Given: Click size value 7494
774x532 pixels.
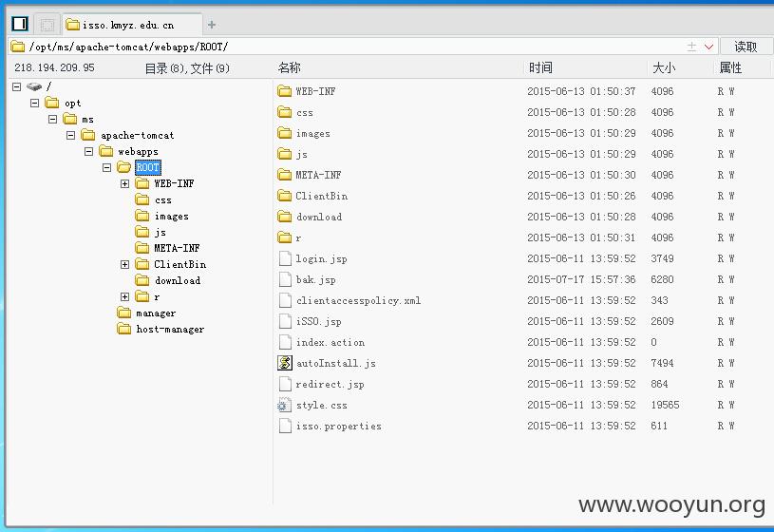Looking at the screenshot, I should 662,363.
